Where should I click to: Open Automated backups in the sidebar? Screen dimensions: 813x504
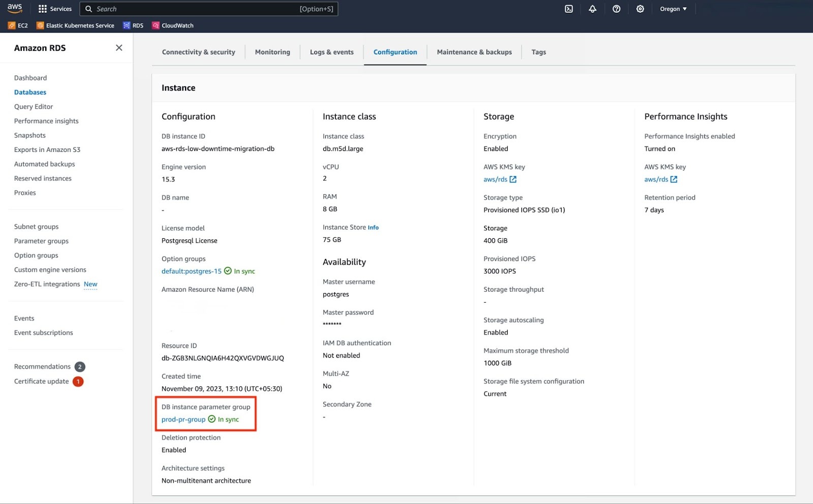coord(45,164)
